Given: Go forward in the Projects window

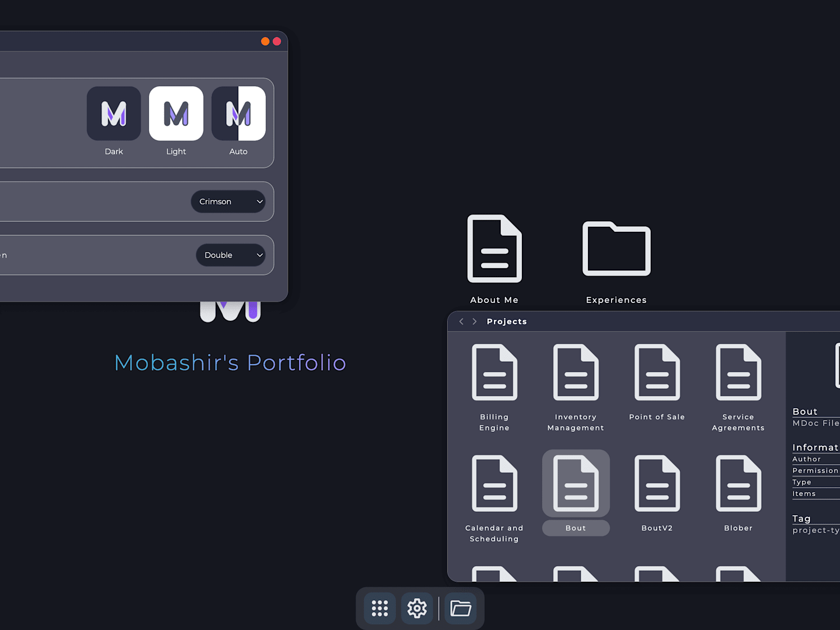Looking at the screenshot, I should [474, 321].
